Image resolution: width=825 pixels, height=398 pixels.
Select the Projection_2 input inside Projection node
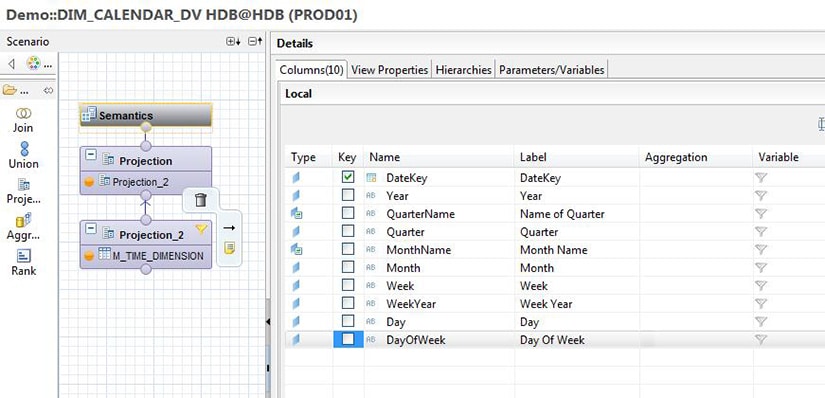146,182
